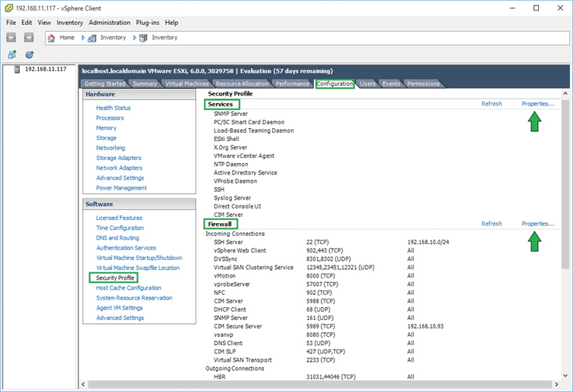This screenshot has width=573, height=392.
Task: Switch to the Virtual Machines tab
Action: pyautogui.click(x=186, y=83)
